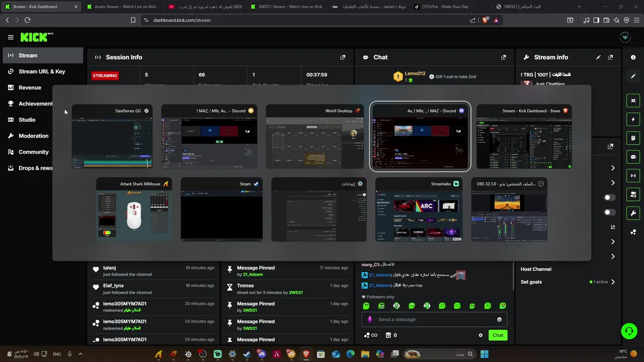Viewport: 644px width, 362px height.
Task: Pop out the Session Info panel
Action: [343, 57]
